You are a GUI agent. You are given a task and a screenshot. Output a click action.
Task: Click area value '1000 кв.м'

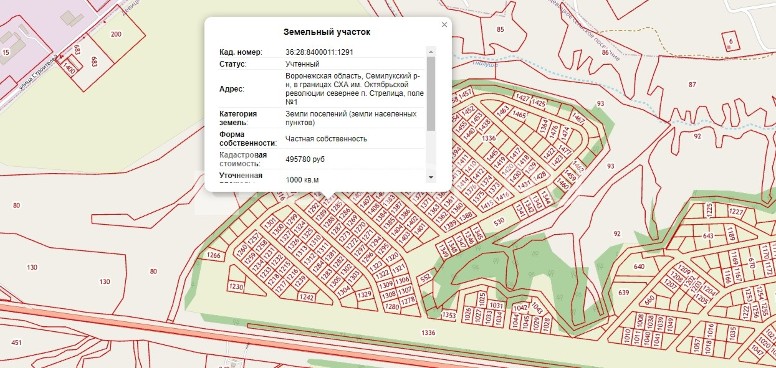click(302, 180)
